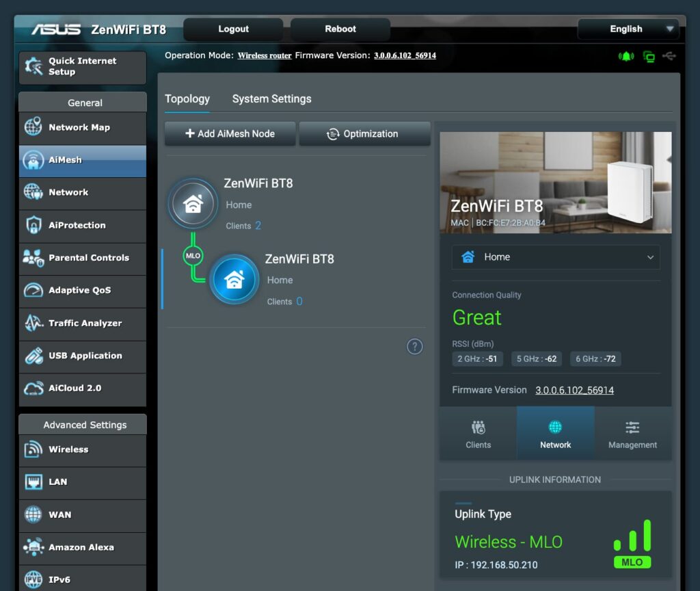Viewport: 700px width, 591px height.
Task: Open the Management tab in node panel
Action: [x=632, y=433]
